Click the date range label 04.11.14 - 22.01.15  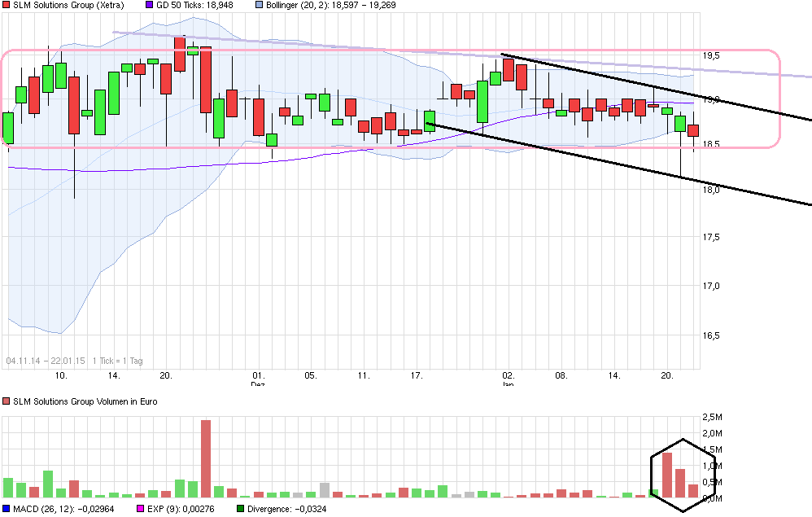(45, 360)
